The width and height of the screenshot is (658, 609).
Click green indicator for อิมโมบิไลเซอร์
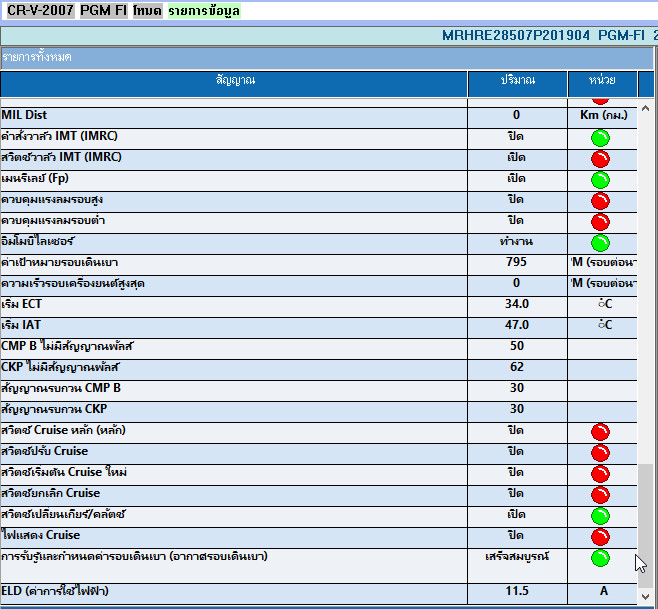click(x=600, y=243)
